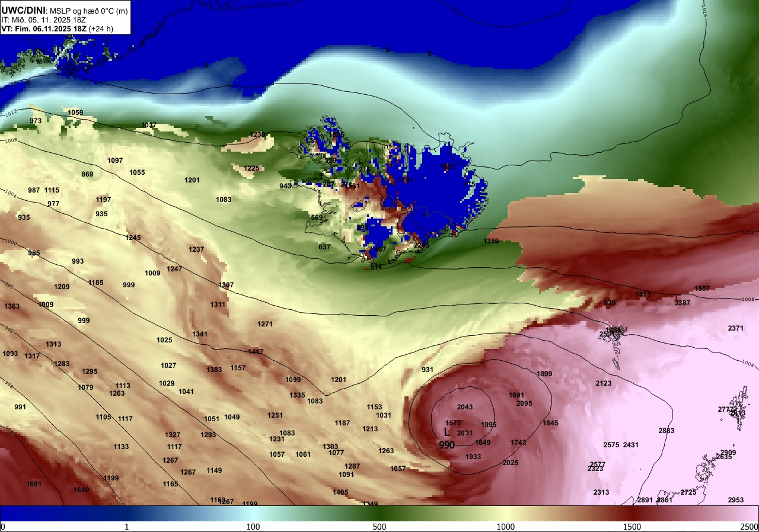
Task: Click the map value '1681'
Action: (34, 484)
